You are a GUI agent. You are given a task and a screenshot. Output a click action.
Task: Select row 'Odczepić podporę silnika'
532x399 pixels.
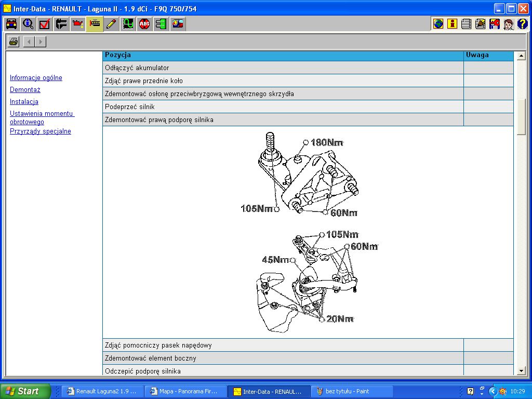[x=283, y=370]
